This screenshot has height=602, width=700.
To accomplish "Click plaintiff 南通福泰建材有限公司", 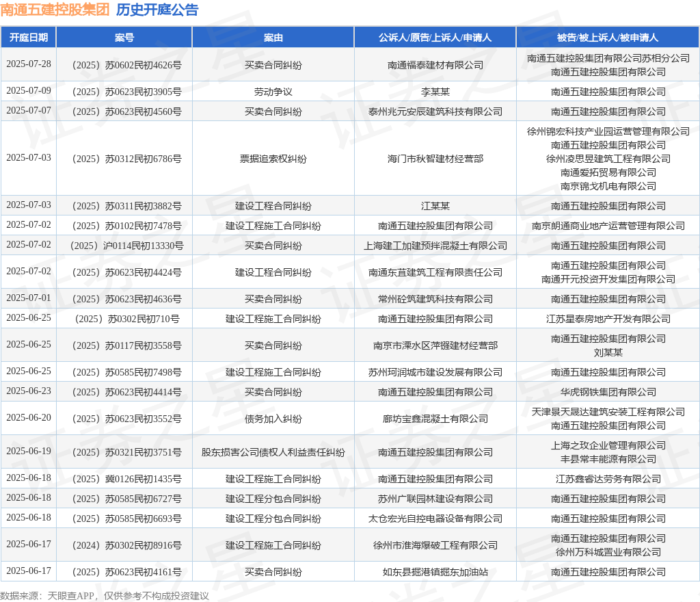I will [x=435, y=65].
